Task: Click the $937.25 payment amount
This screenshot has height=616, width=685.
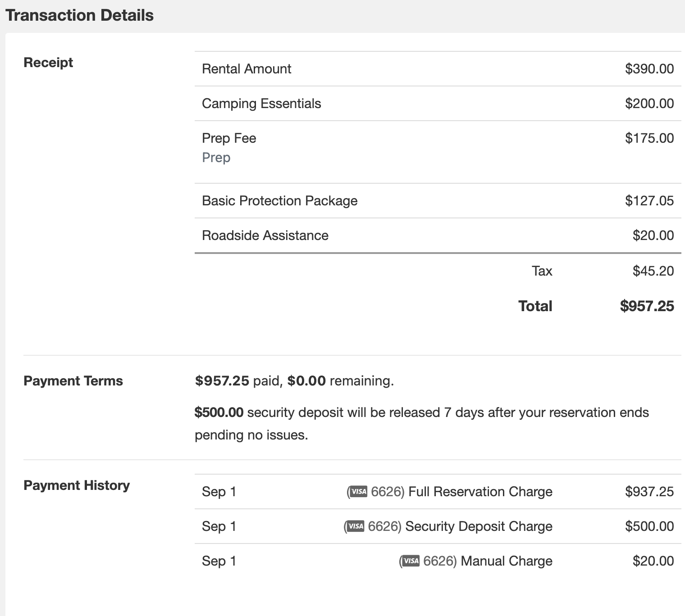Action: (x=649, y=492)
